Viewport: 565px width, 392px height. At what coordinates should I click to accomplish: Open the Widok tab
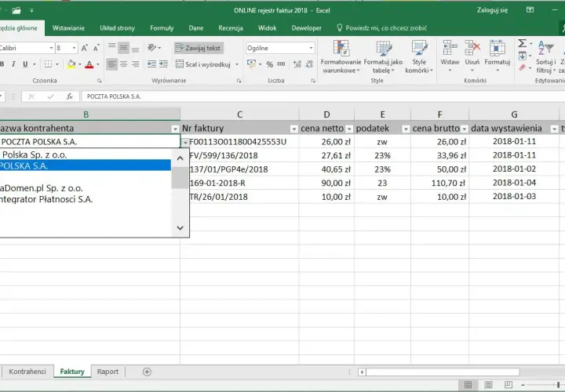(x=268, y=28)
